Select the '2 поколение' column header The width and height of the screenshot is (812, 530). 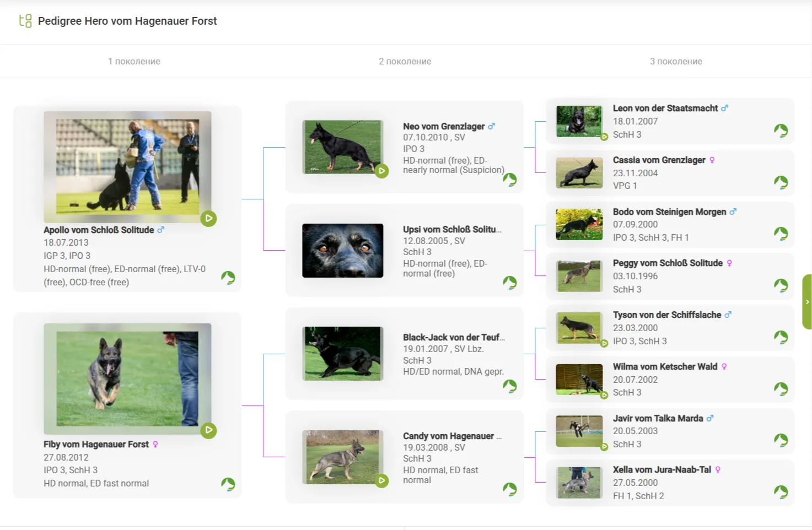pos(405,61)
